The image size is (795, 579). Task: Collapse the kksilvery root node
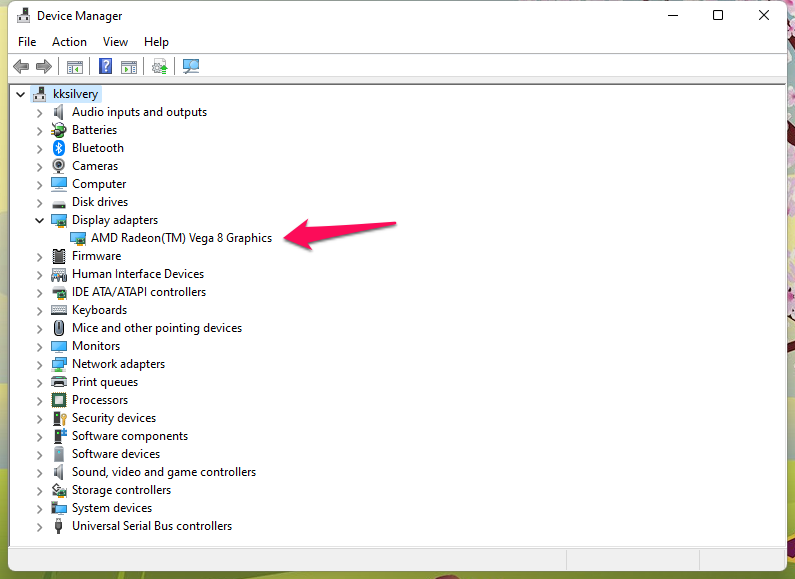coord(20,94)
